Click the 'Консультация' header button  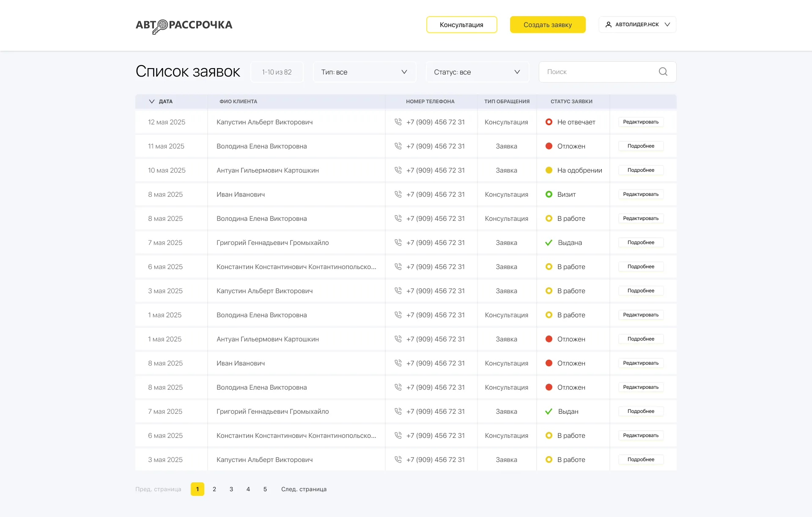pos(461,25)
